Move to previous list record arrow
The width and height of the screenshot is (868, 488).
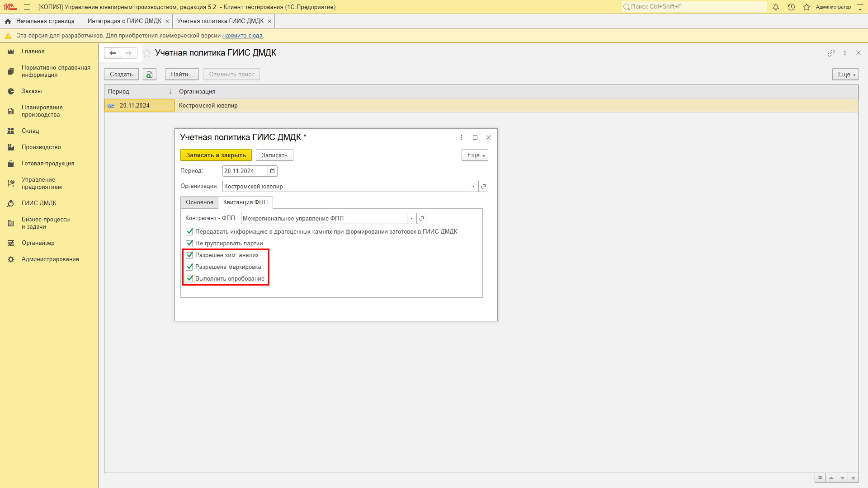(831, 478)
